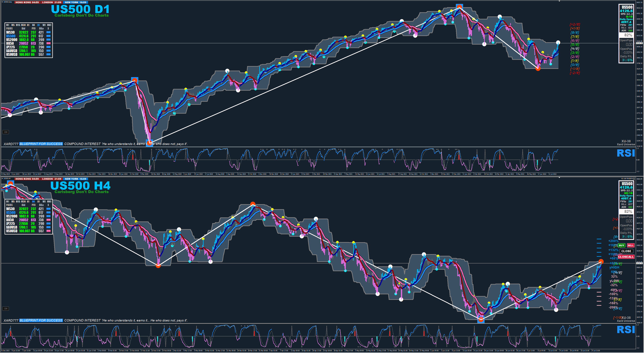644x353 pixels.
Task: Click the chart shift triangle atop the D1 chart
Action: click(559, 1)
